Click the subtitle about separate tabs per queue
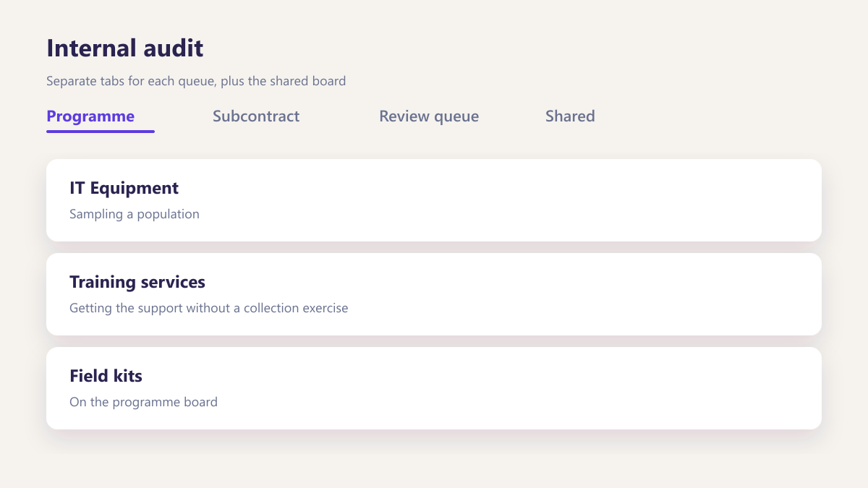 [x=196, y=81]
